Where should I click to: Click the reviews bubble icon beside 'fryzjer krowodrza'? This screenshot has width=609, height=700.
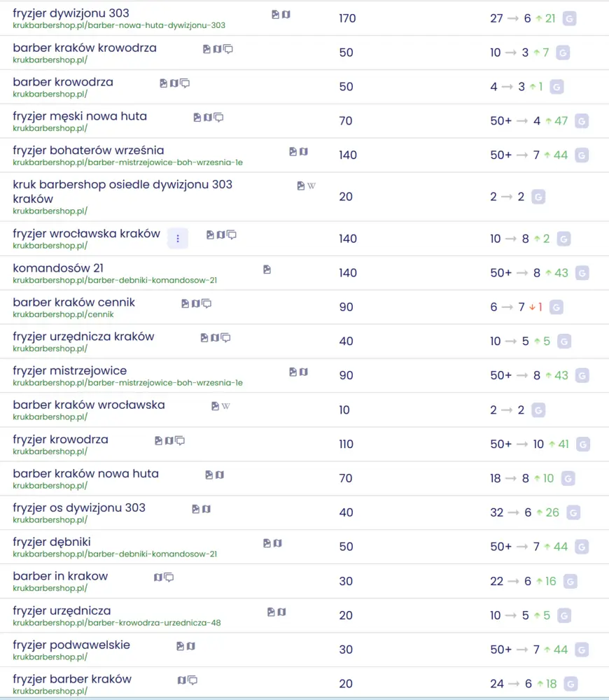[180, 441]
